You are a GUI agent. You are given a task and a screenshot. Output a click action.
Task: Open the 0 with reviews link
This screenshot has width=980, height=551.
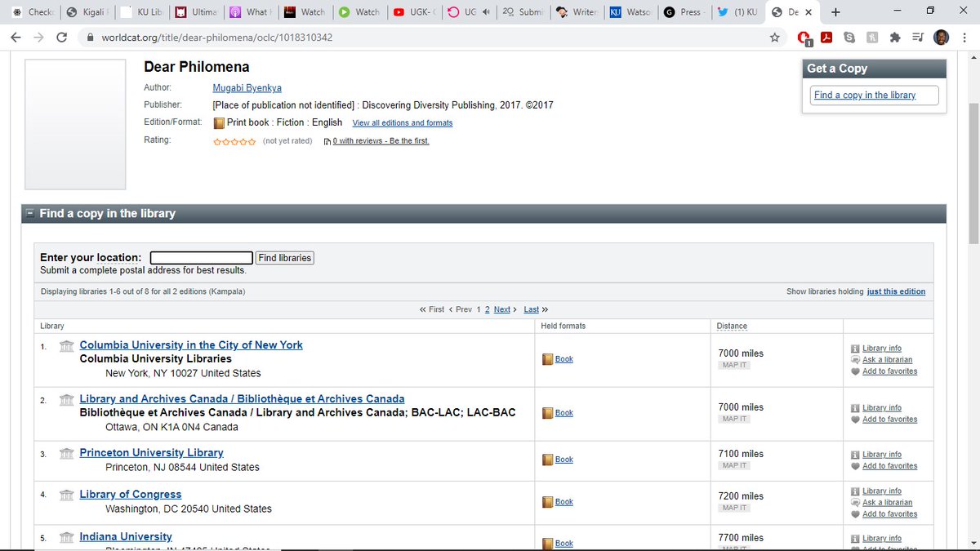click(x=381, y=141)
